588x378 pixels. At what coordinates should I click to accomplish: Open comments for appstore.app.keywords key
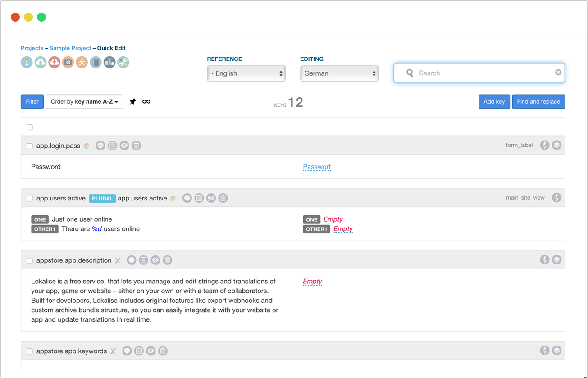[x=127, y=351]
